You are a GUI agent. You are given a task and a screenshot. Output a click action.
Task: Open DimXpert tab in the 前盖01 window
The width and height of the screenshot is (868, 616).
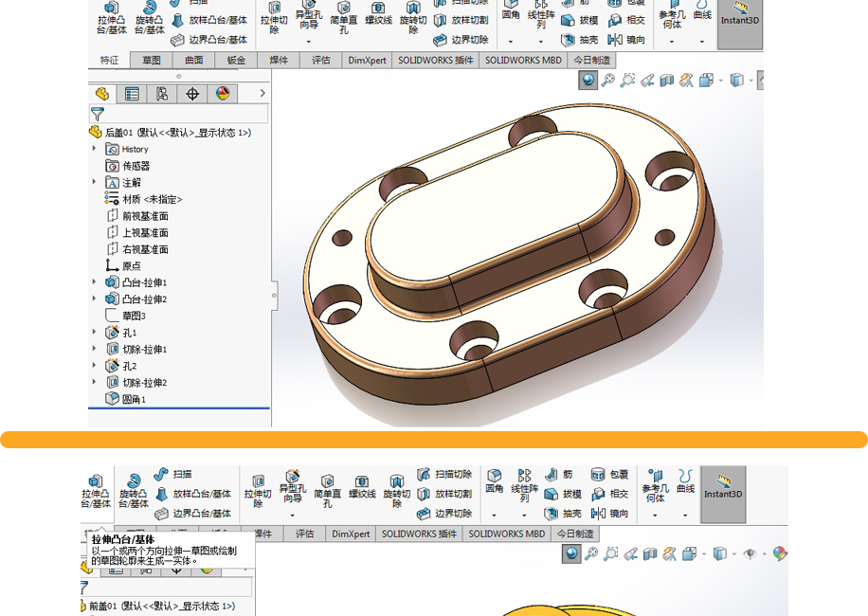tap(351, 534)
